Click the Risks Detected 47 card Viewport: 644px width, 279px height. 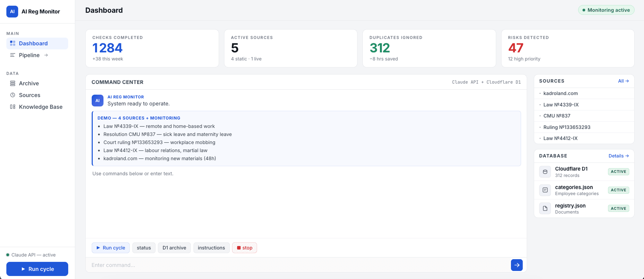568,48
